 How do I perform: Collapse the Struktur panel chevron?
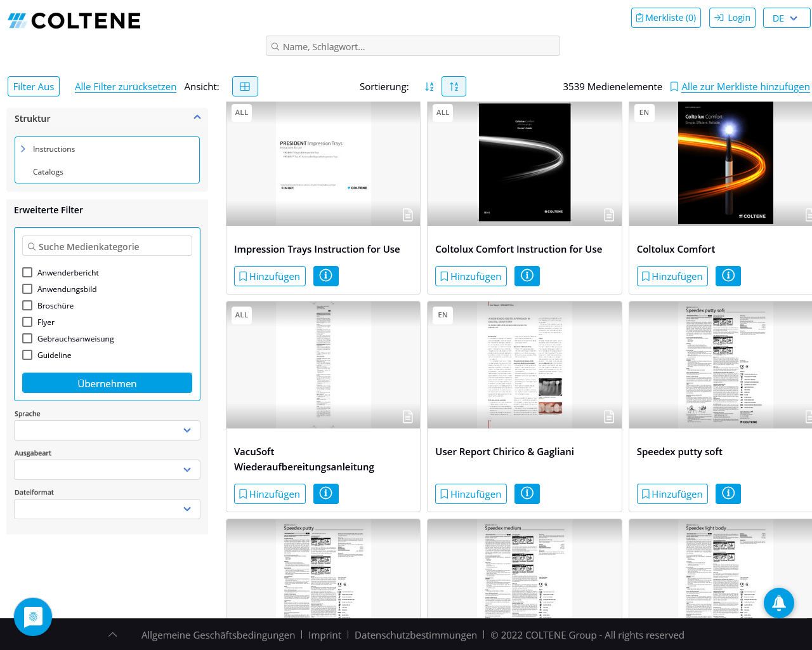[x=197, y=117]
